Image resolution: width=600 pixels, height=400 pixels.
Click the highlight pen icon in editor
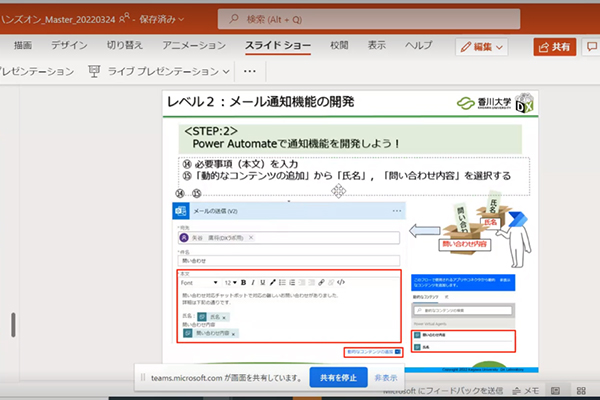coord(272,282)
